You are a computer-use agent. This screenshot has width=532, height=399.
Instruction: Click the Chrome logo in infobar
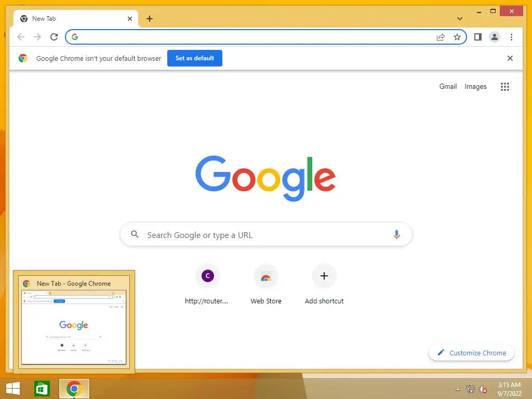tap(23, 58)
